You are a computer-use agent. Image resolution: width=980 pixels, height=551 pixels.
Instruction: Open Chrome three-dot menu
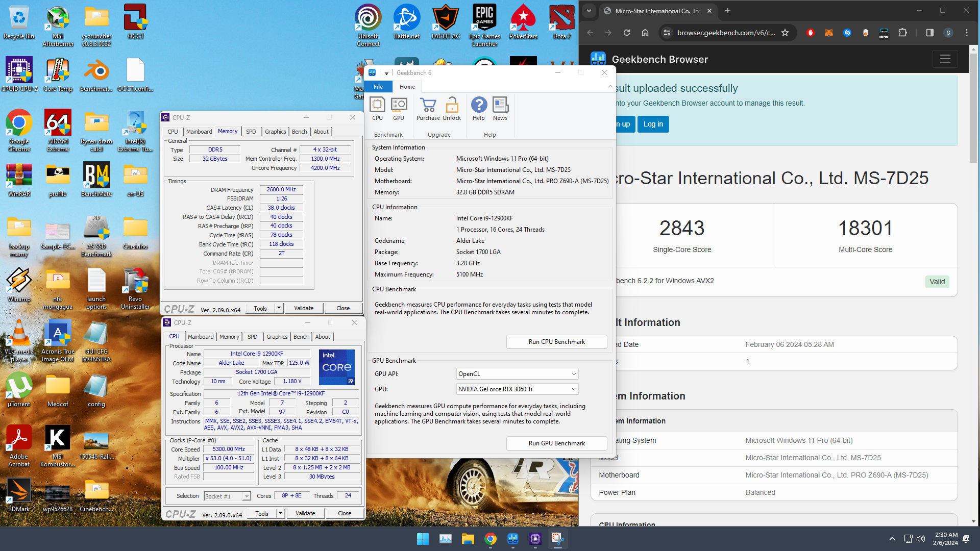pyautogui.click(x=966, y=33)
